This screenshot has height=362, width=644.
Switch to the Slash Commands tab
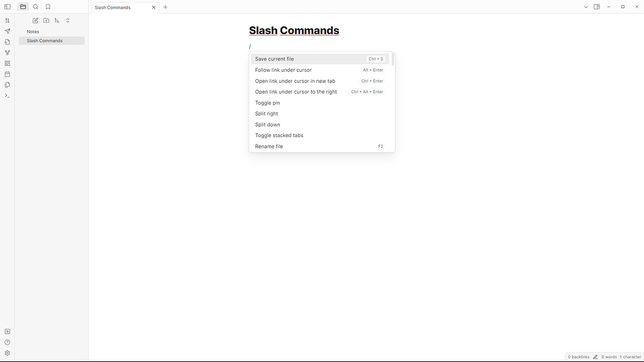click(113, 7)
